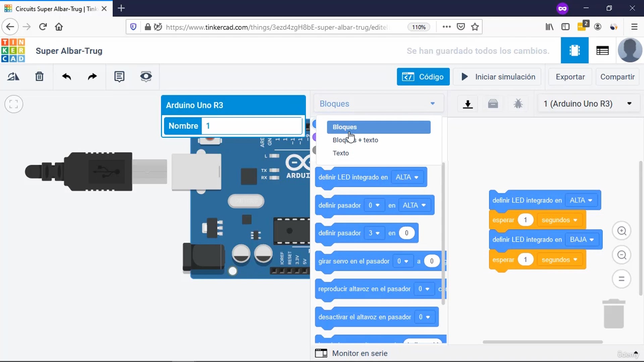Open the notes tool
The width and height of the screenshot is (644, 362).
[119, 77]
